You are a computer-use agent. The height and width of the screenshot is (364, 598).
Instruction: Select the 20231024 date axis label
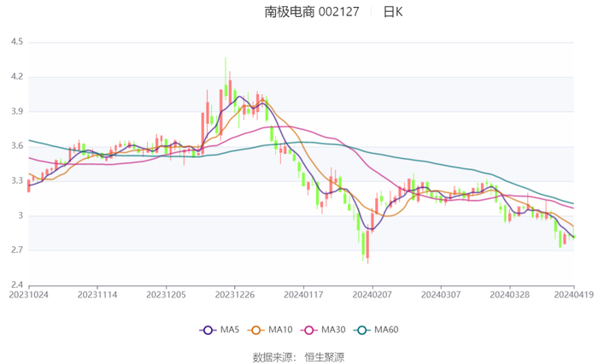(x=29, y=294)
